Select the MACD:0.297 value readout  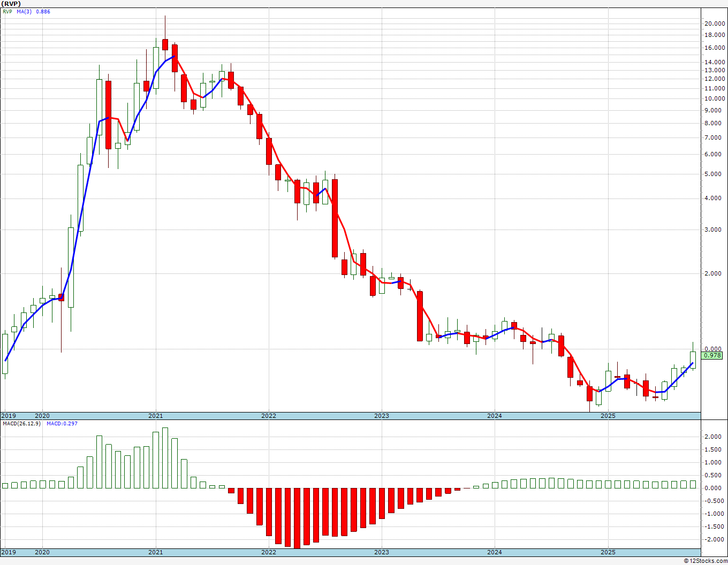coord(62,423)
